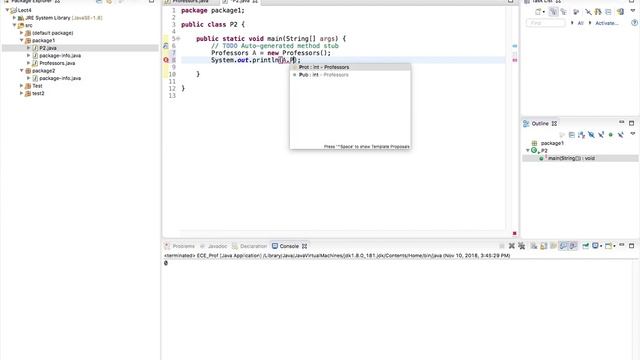Click the Find field in Task List
The height and width of the screenshot is (360, 640).
[546, 23]
